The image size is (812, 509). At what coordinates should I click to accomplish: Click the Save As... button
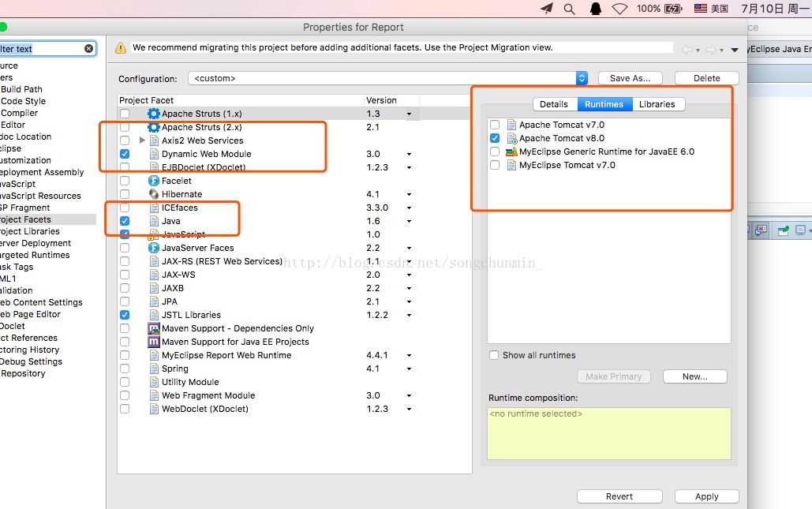631,78
